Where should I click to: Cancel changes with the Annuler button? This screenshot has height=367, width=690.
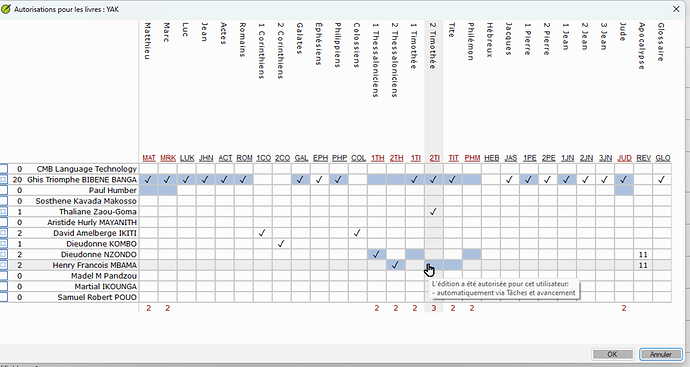point(661,354)
